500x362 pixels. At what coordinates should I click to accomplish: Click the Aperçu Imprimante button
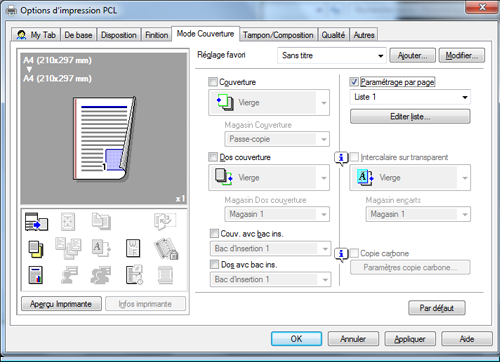tap(61, 304)
